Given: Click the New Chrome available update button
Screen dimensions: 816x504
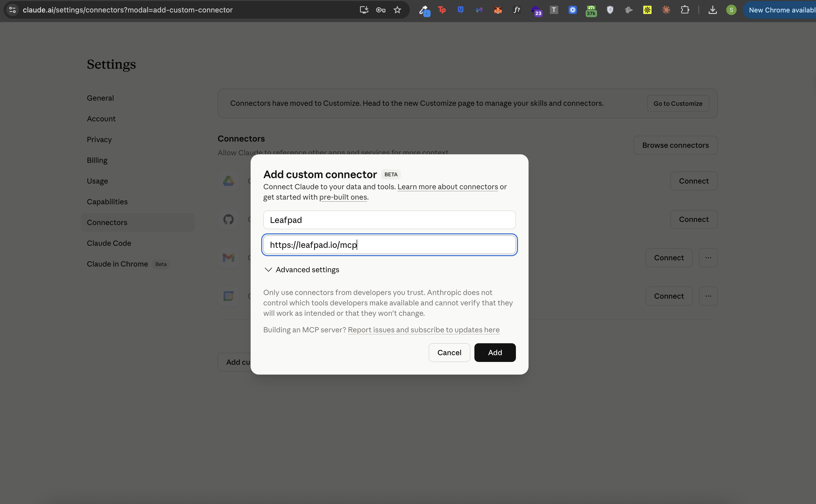Looking at the screenshot, I should (780, 10).
